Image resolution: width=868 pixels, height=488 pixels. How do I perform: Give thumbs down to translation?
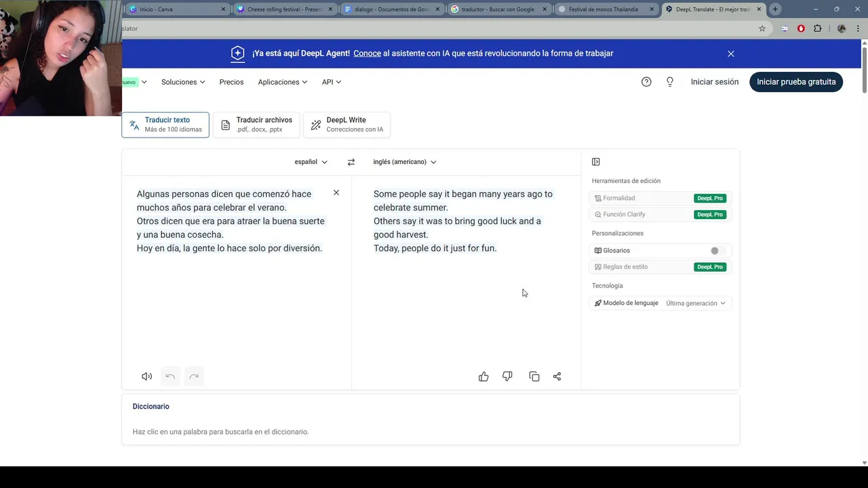click(507, 377)
